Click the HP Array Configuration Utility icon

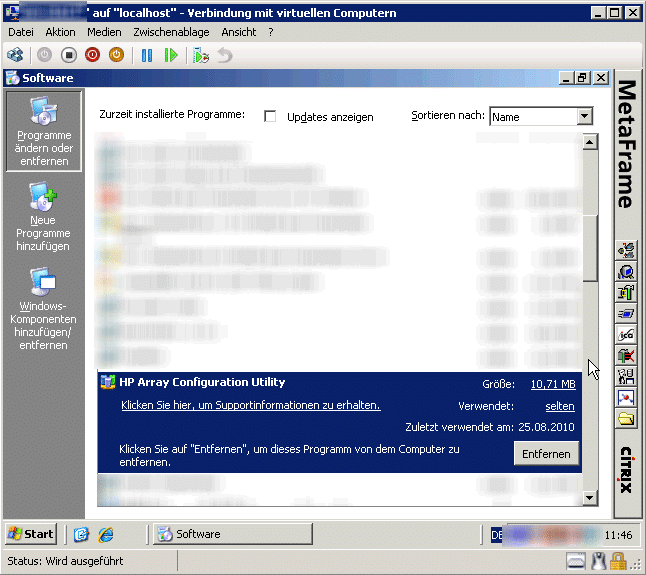[x=108, y=382]
